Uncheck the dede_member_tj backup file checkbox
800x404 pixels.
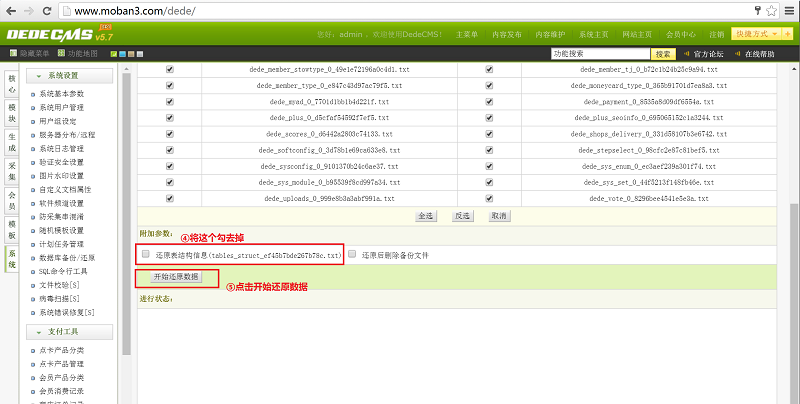(489, 69)
